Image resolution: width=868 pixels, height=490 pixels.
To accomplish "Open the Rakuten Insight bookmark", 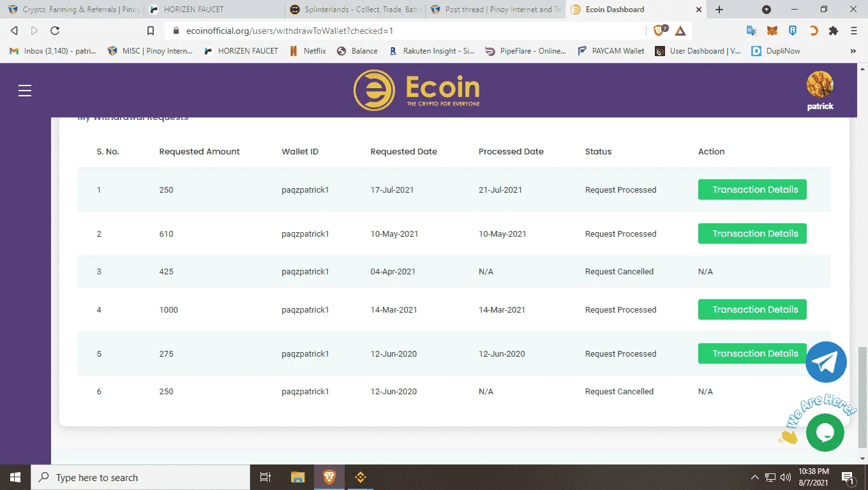I will (431, 51).
